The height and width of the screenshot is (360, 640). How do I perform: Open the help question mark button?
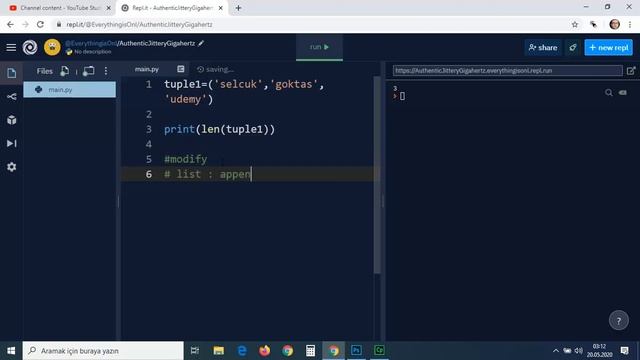pyautogui.click(x=619, y=321)
